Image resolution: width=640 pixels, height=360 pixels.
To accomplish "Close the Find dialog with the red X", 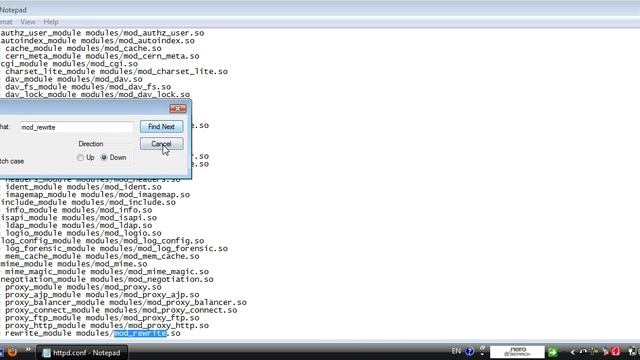I will (178, 109).
